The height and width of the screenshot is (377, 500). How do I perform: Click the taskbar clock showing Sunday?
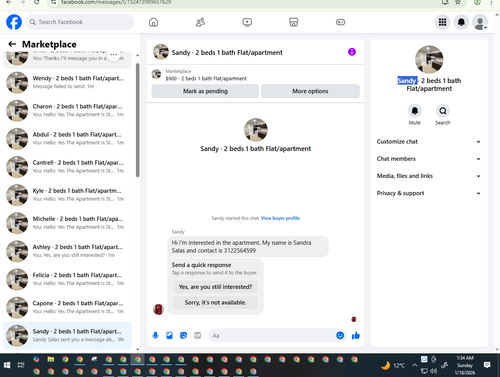point(465,365)
